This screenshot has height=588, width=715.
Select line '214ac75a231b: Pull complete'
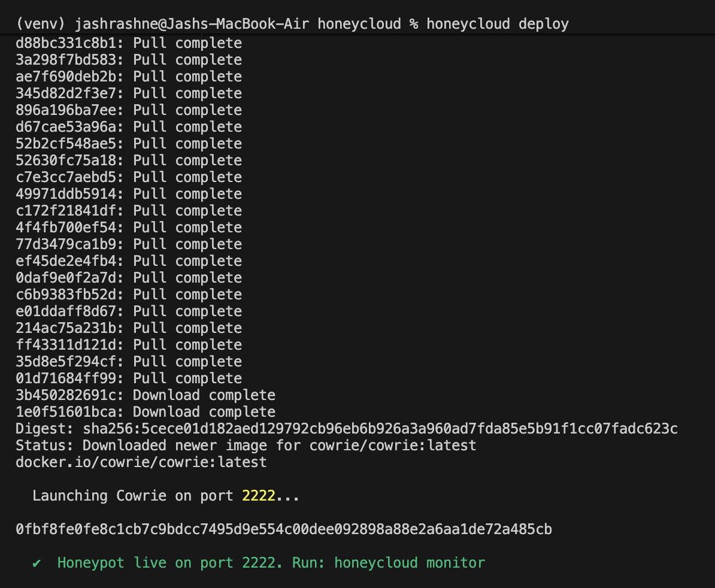(129, 328)
